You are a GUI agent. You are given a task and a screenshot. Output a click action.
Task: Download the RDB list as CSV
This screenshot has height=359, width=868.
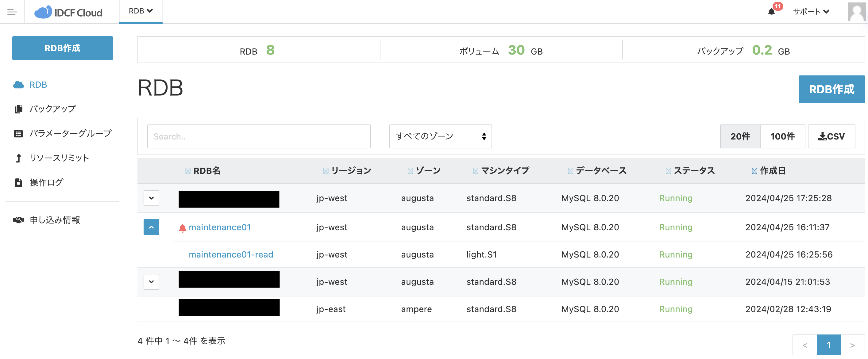click(831, 136)
